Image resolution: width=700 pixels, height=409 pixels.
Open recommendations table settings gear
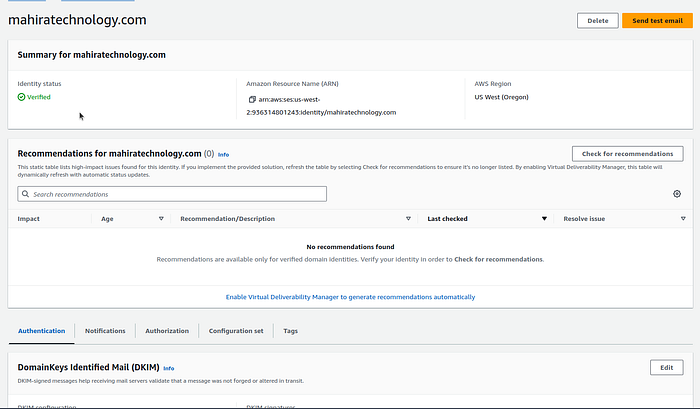tap(677, 194)
